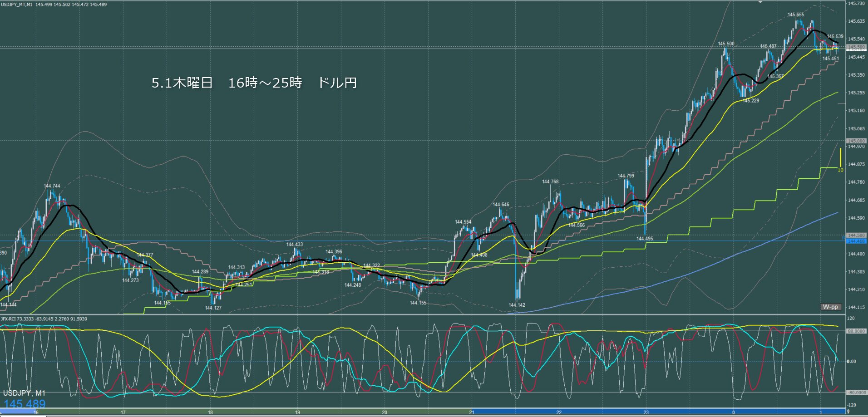Click the 144.144 price label at left edge
Viewport: 868px width, 417px height.
point(8,305)
